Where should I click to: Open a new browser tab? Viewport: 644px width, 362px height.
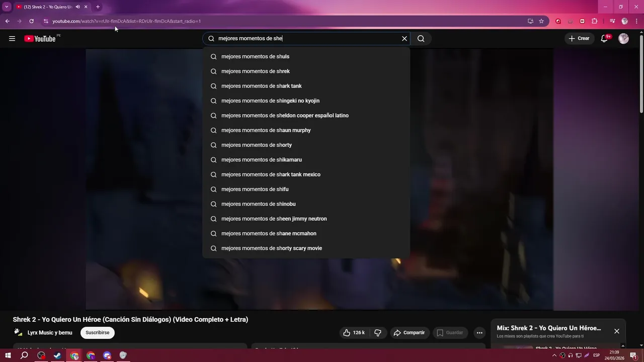coord(98,7)
